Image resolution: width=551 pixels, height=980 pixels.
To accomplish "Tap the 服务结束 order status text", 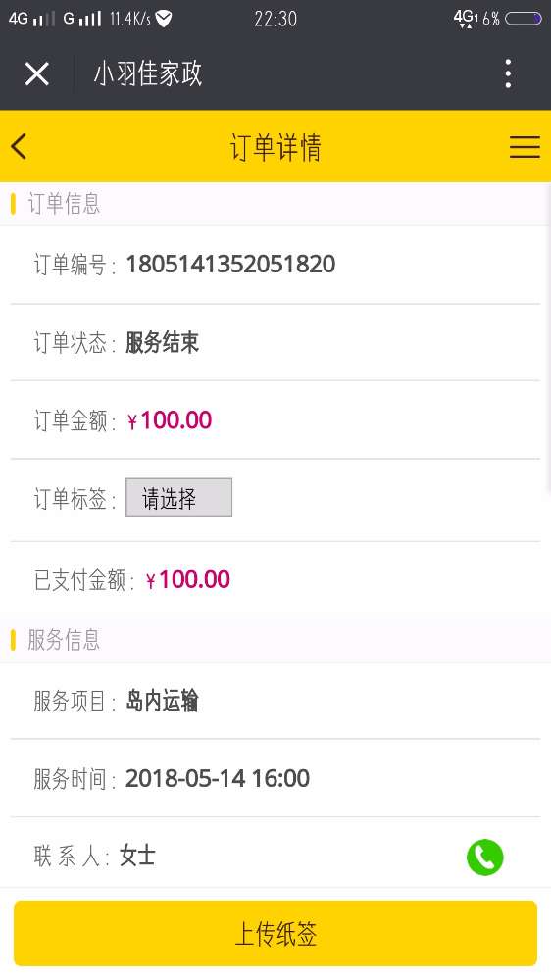I will (x=162, y=342).
